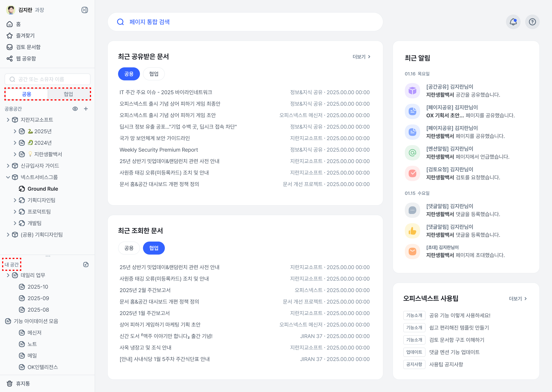The image size is (552, 392).
Task: Collapse the 넥스트서비스그룹 tree node
Action: click(x=8, y=177)
